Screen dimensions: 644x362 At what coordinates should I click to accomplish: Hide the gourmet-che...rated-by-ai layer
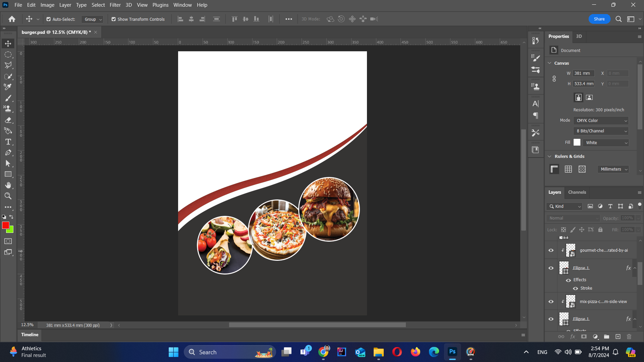tap(551, 250)
